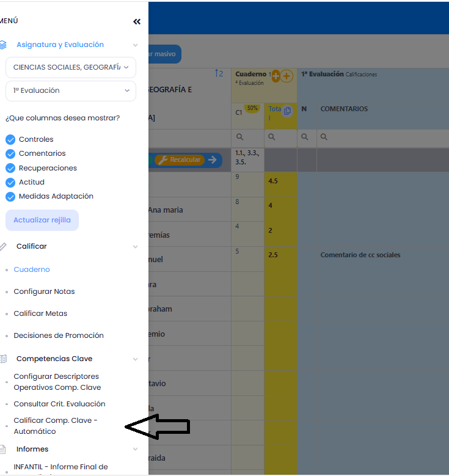
Task: Click the layers icon beside Asignatura y Evaluación
Action: coord(4,45)
